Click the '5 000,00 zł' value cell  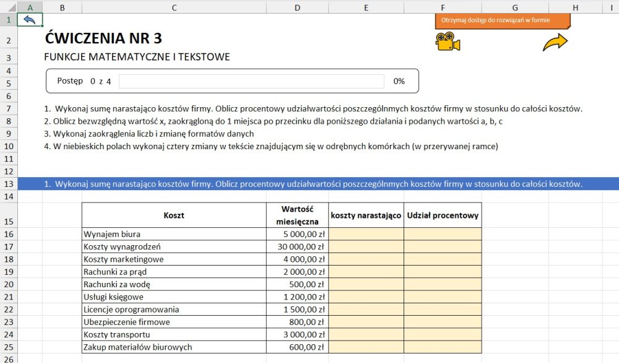(x=297, y=234)
